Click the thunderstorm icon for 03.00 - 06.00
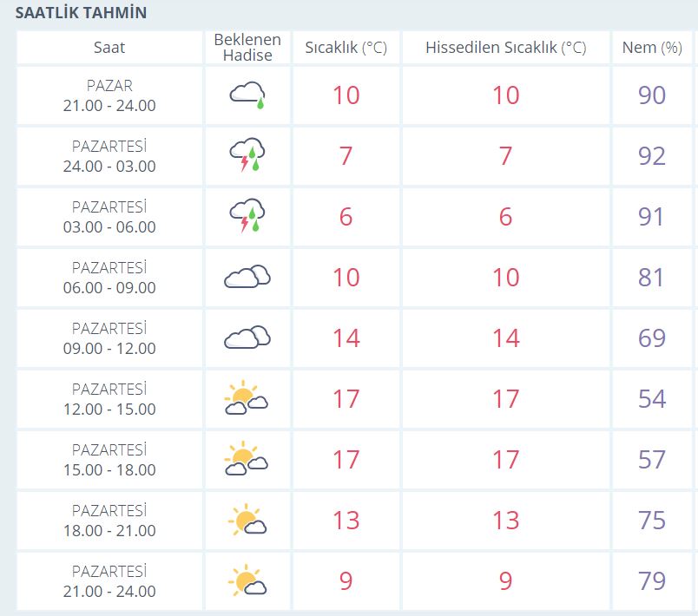 coord(247,216)
